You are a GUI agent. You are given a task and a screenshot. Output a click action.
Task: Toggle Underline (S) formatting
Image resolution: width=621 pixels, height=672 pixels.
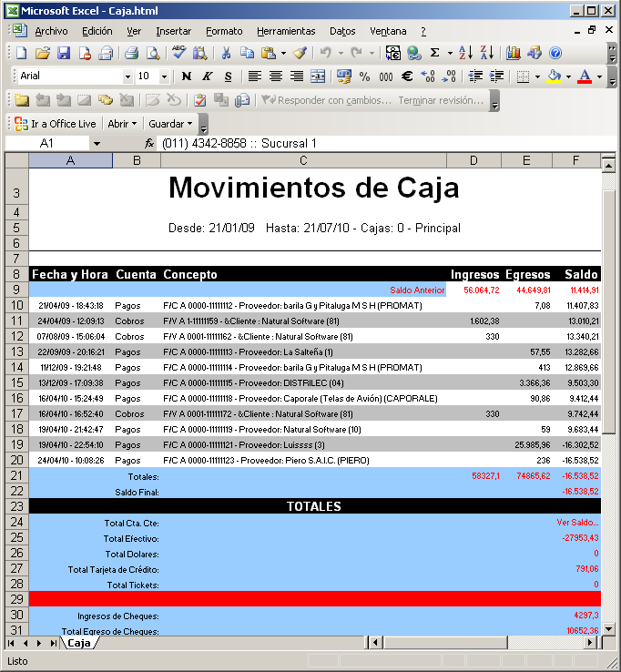click(228, 76)
